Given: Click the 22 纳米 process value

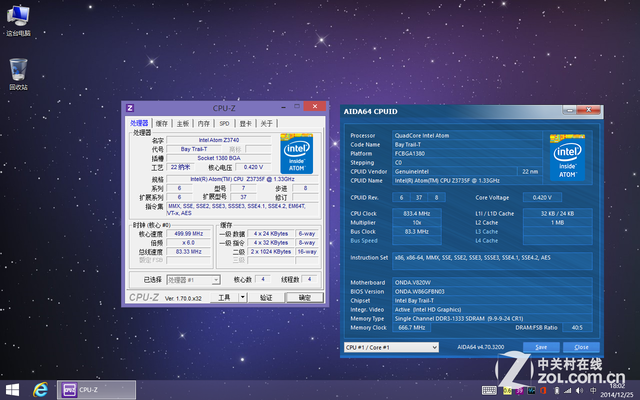Looking at the screenshot, I should [x=180, y=167].
